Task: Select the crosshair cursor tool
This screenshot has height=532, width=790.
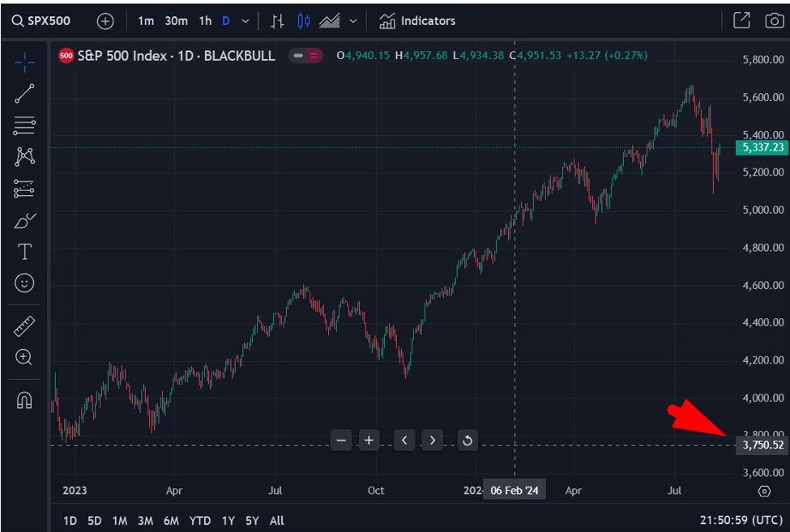Action: point(24,60)
